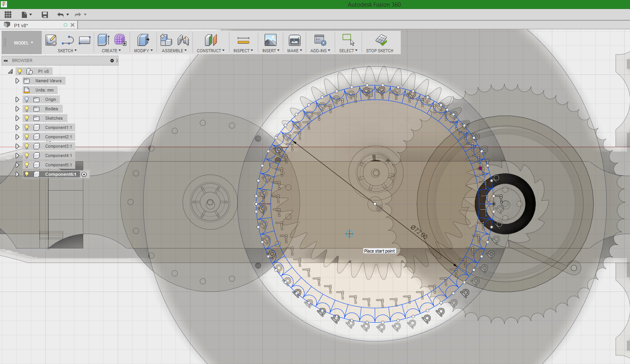Toggle visibility bulb of Component3:1

(27, 146)
